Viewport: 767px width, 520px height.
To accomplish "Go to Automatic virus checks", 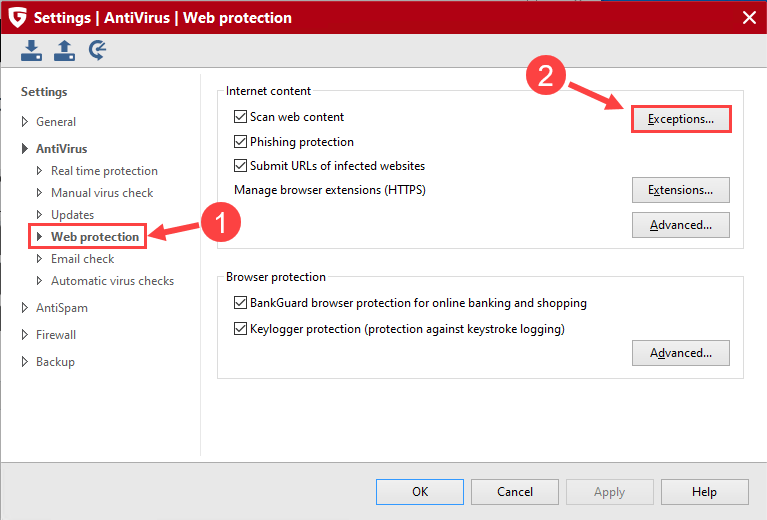I will (x=112, y=281).
